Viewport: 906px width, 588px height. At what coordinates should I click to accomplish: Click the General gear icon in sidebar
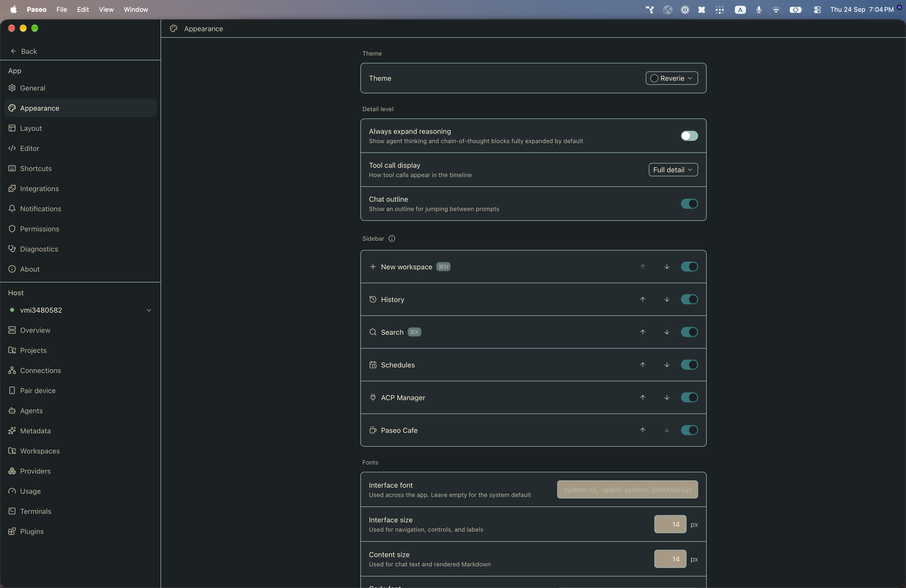(x=12, y=88)
